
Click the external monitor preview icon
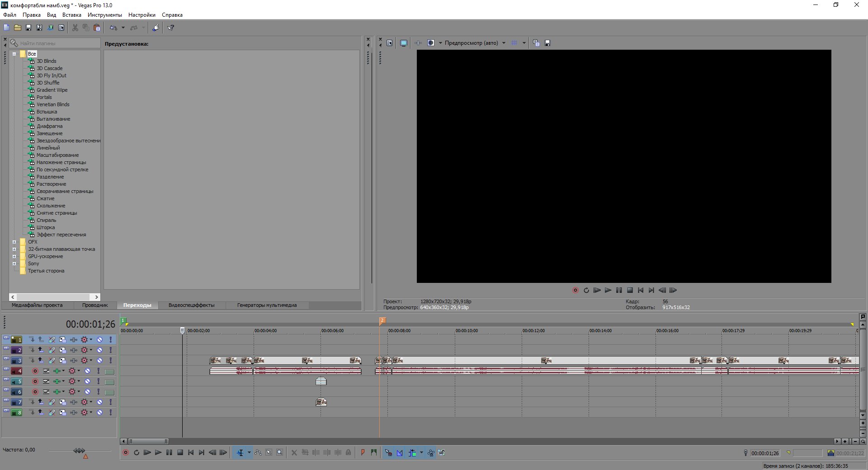click(404, 43)
